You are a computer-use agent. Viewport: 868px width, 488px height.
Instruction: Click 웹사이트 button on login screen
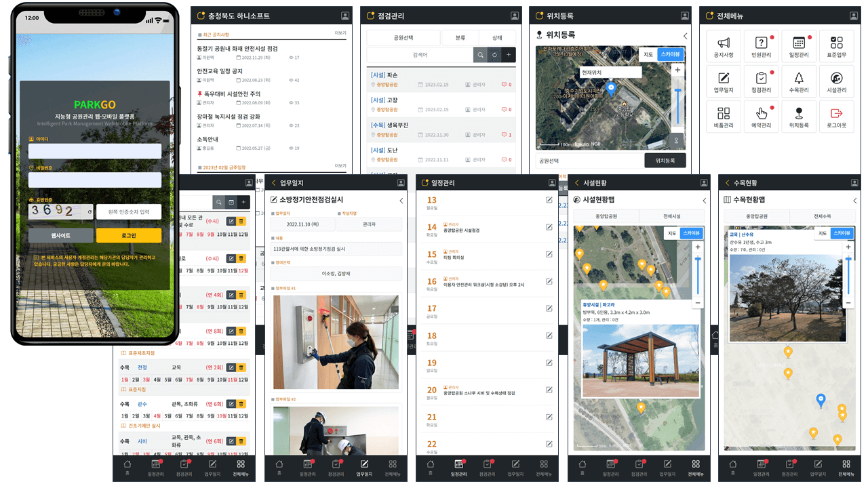click(61, 235)
